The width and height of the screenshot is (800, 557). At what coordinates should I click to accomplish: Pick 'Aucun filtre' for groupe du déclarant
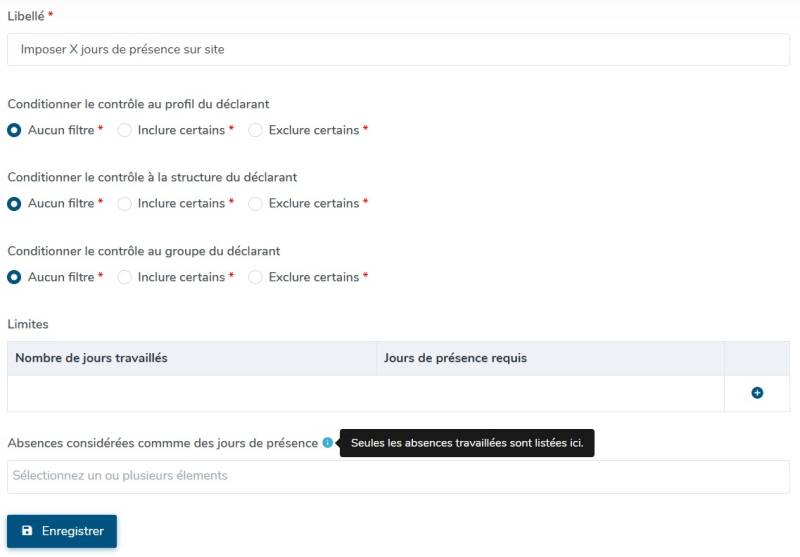point(14,277)
